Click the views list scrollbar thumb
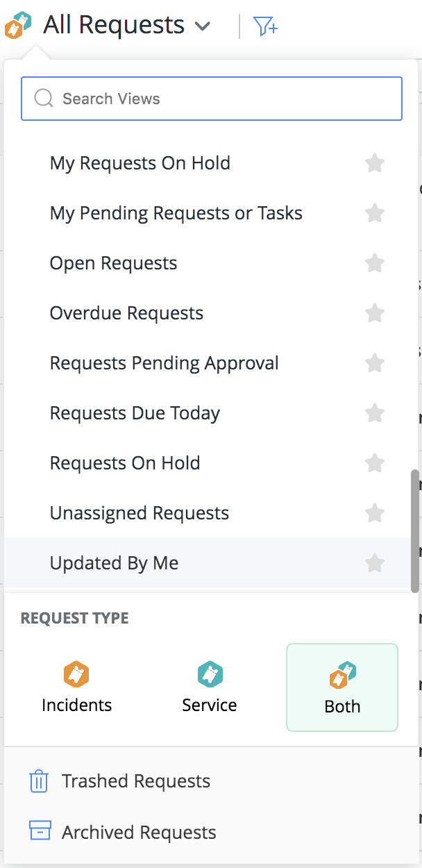 tap(415, 531)
